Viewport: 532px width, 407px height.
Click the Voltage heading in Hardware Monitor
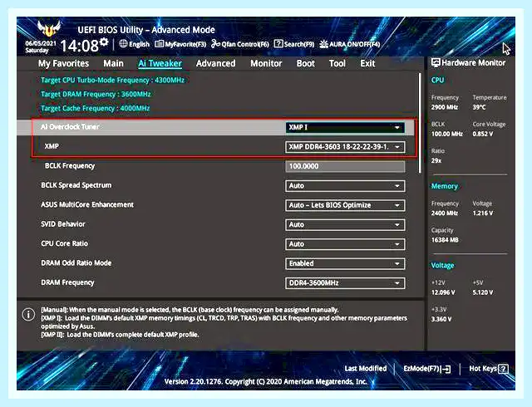(442, 266)
